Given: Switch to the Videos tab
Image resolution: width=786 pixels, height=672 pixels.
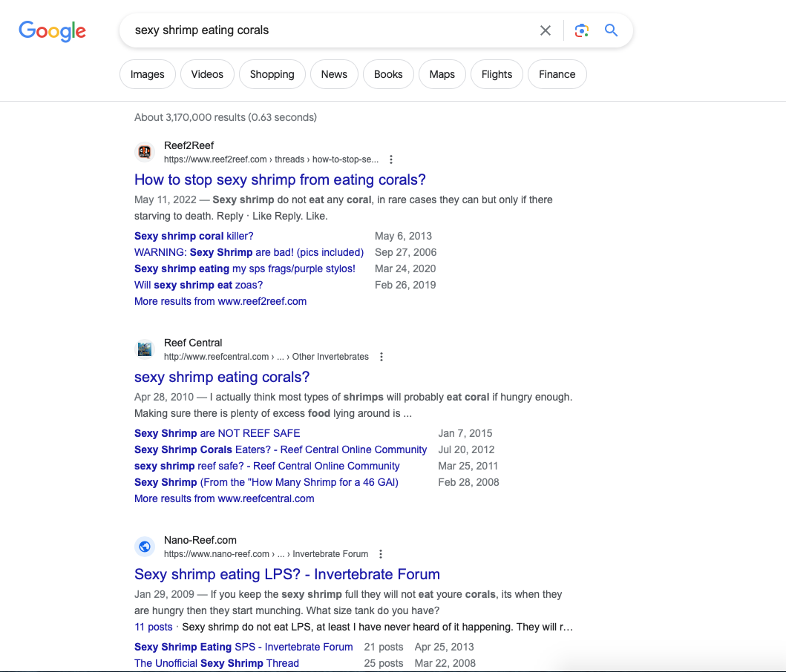Looking at the screenshot, I should pos(207,74).
